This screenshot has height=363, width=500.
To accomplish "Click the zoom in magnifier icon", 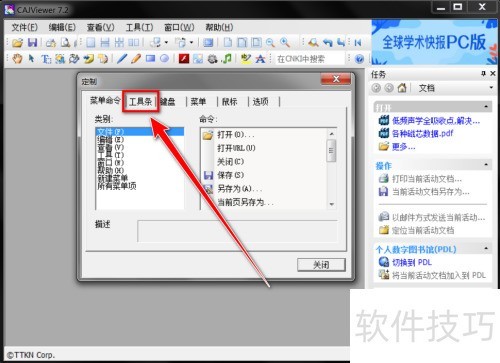I will 285,43.
